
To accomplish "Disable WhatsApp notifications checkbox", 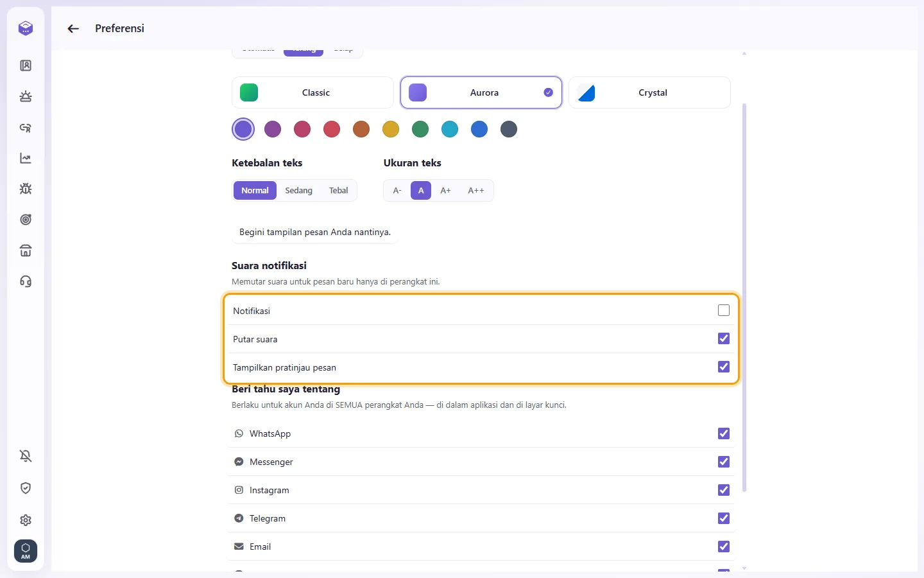I will 724,433.
